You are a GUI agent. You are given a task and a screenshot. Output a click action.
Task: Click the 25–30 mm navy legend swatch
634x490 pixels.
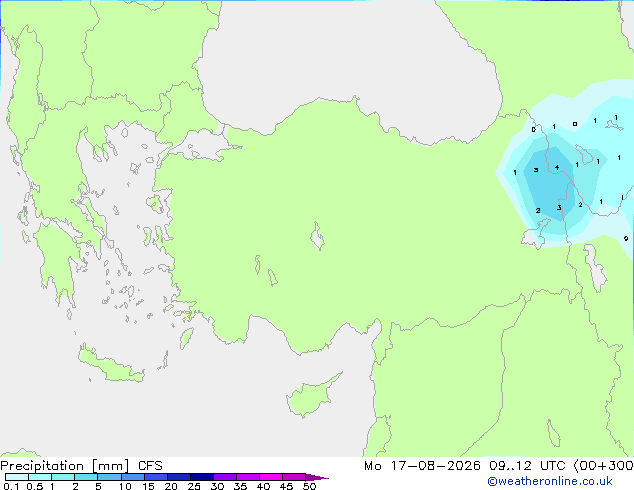coord(202,477)
